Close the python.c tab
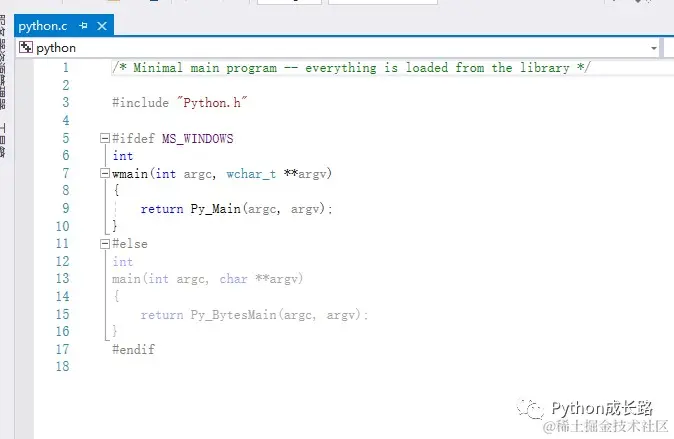This screenshot has height=439, width=674. 102,26
